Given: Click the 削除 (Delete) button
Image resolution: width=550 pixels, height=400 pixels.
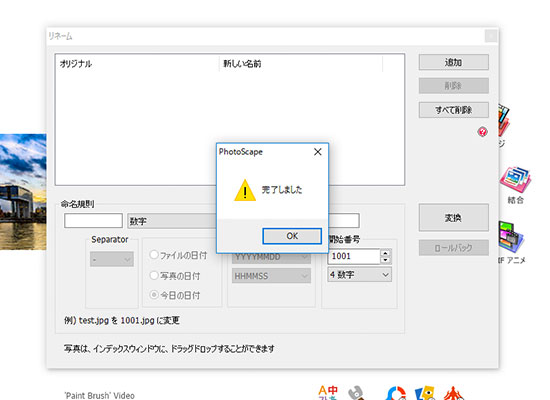Looking at the screenshot, I should [x=454, y=86].
